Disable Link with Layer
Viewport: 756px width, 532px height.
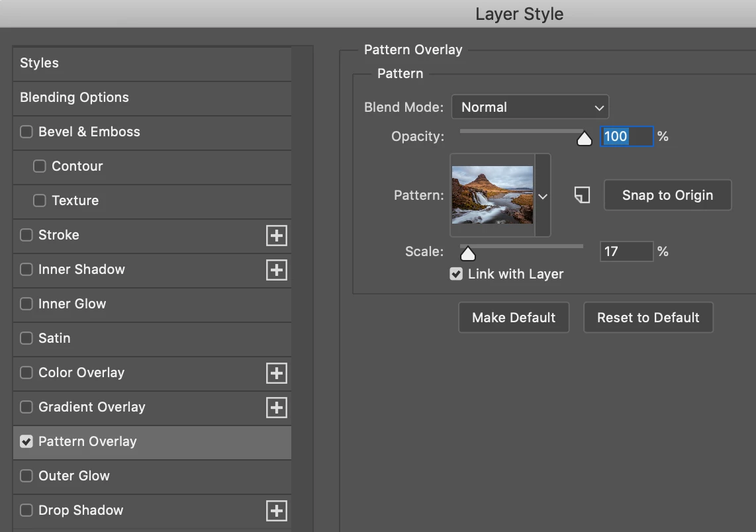456,274
